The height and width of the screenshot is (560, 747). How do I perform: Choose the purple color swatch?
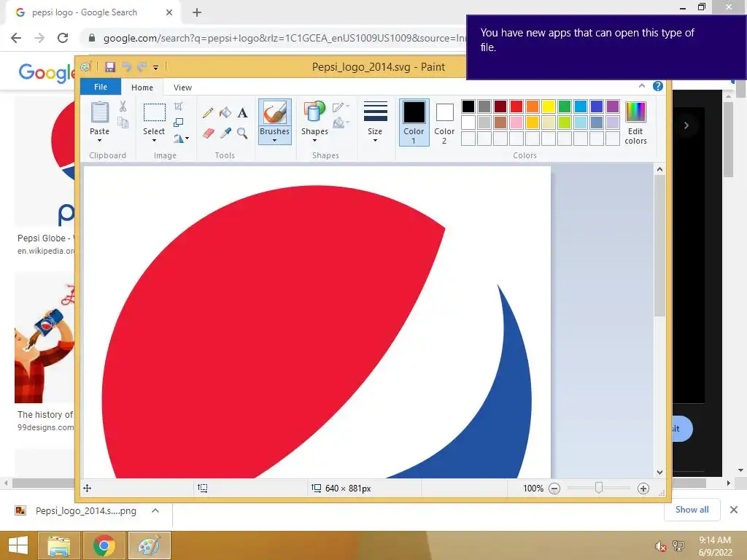coord(613,106)
